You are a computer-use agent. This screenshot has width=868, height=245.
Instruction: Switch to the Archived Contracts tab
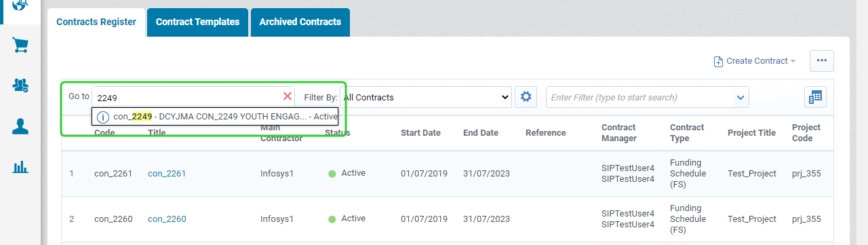coord(300,22)
